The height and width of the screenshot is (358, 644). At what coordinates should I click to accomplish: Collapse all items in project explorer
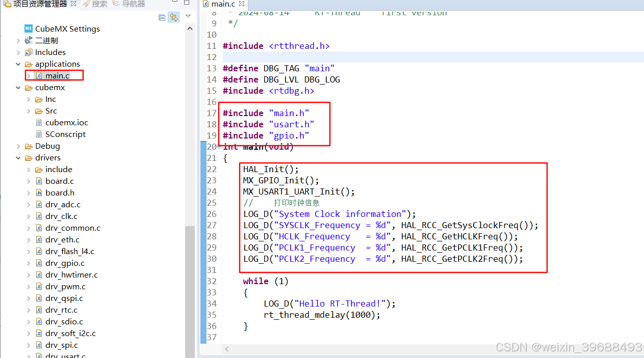162,17
